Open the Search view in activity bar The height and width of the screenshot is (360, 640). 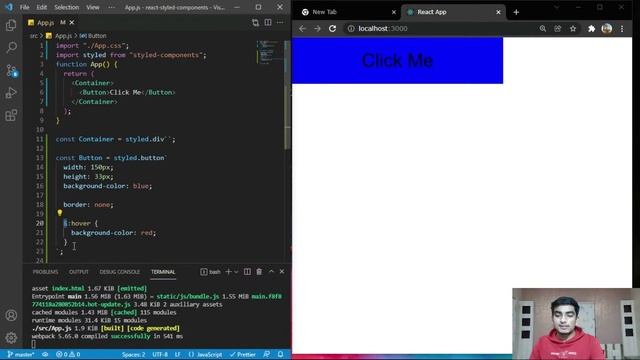pyautogui.click(x=11, y=47)
